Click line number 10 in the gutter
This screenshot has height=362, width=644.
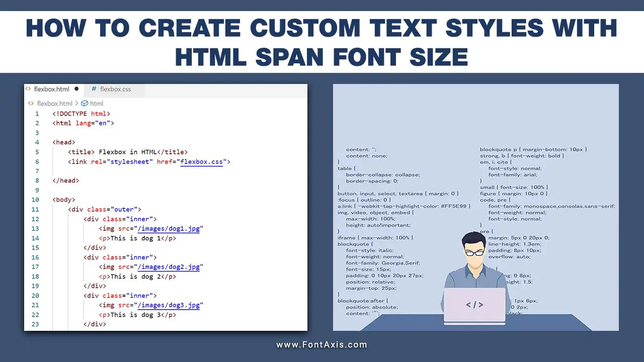35,200
